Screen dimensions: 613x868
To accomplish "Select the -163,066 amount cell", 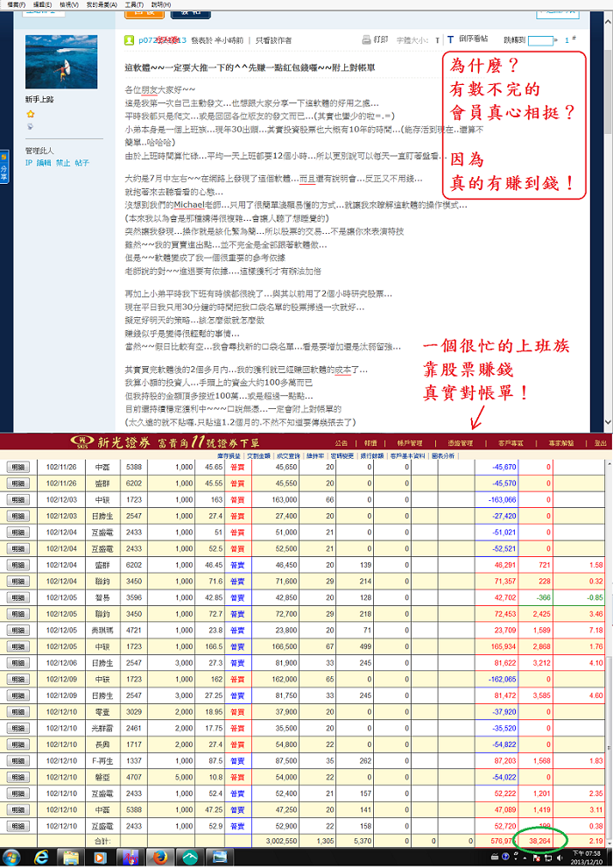I will (x=497, y=500).
